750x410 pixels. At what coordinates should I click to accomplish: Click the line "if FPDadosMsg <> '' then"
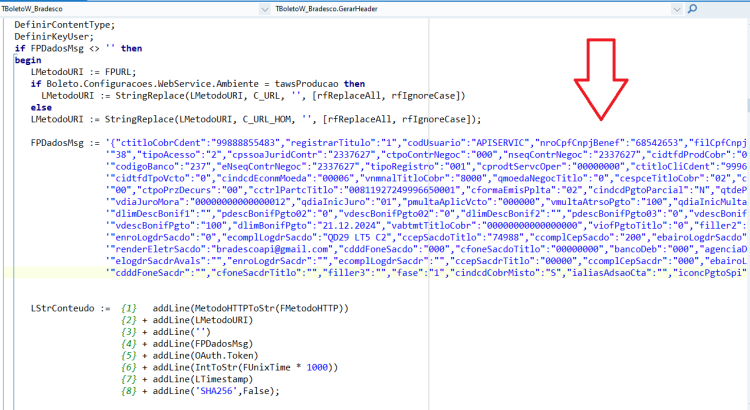click(x=78, y=48)
